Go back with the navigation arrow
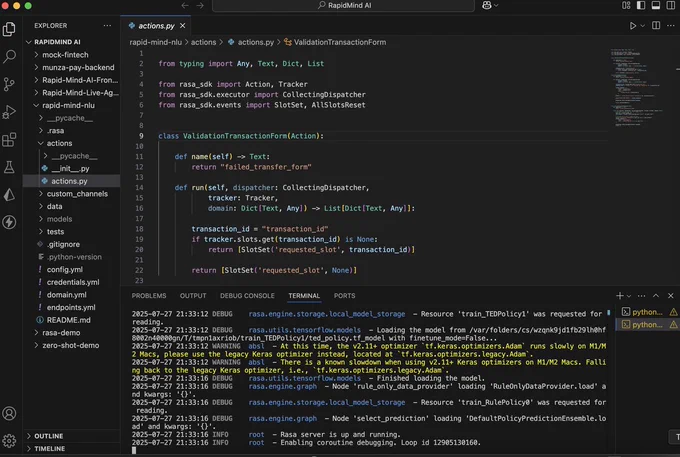Image resolution: width=680 pixels, height=457 pixels. pyautogui.click(x=185, y=5)
